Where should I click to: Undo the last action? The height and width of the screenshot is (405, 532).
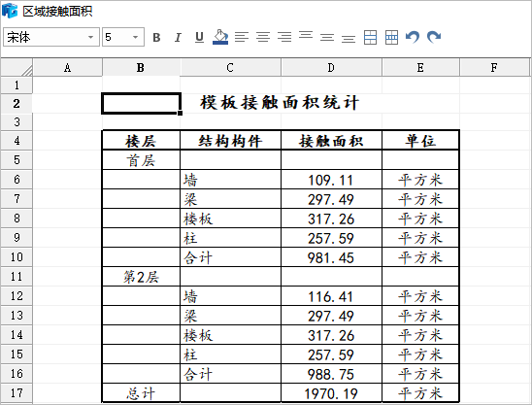pyautogui.click(x=413, y=37)
